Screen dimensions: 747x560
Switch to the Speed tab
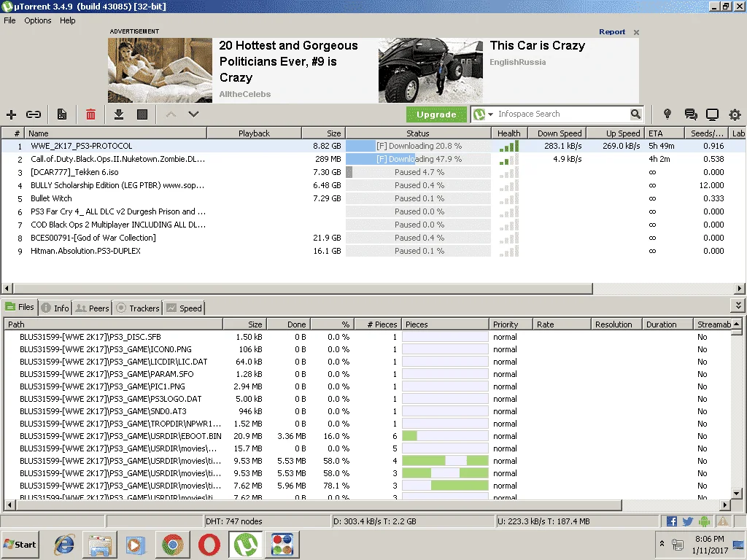(184, 308)
